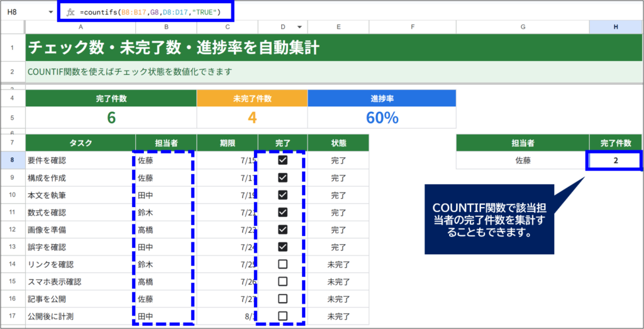Uncheck the 完了 checkbox for 本文を執筆
This screenshot has height=329, width=644.
(282, 194)
